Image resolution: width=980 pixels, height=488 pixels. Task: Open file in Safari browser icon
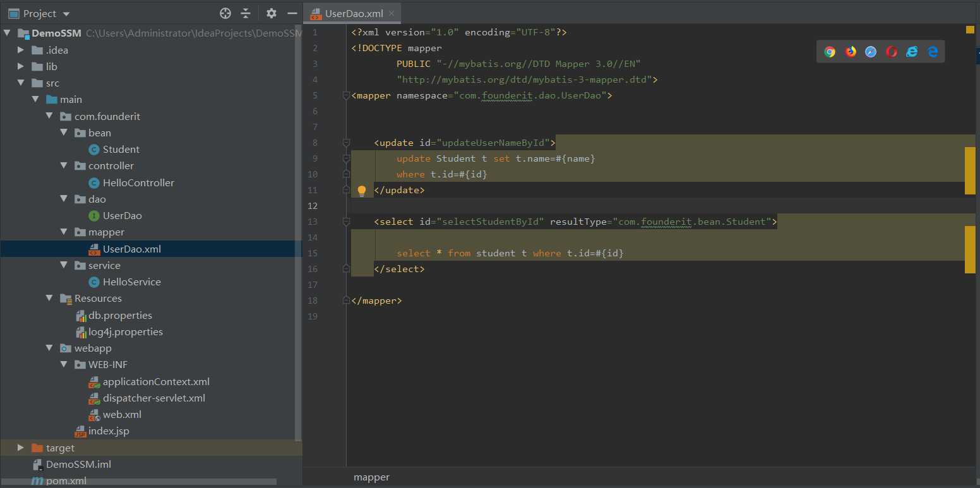point(871,52)
